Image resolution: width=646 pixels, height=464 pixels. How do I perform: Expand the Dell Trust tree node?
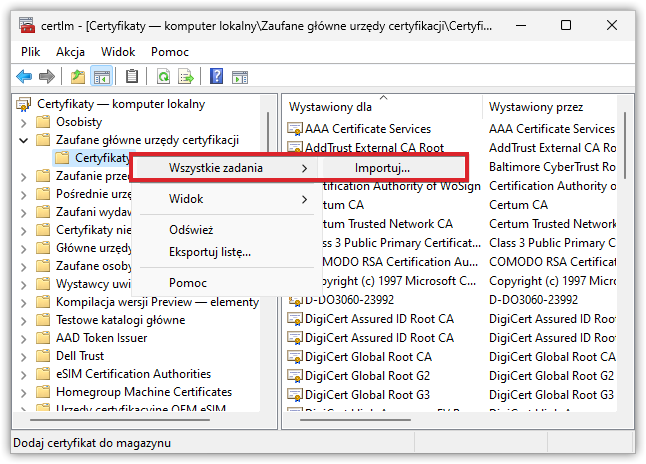(23, 356)
